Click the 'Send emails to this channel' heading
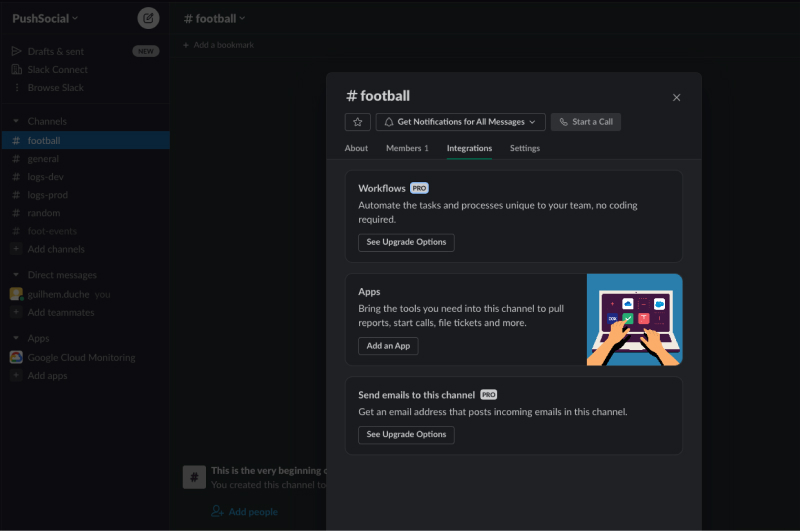 click(x=416, y=395)
